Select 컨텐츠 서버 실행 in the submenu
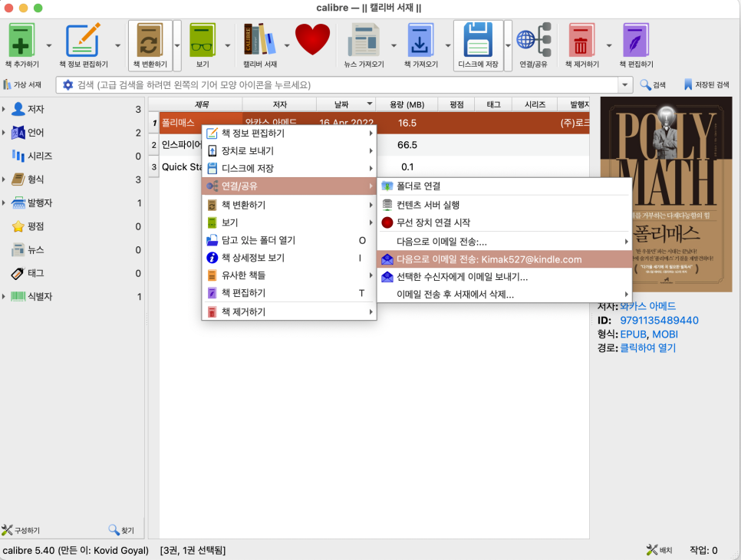741x560 pixels. 505,205
